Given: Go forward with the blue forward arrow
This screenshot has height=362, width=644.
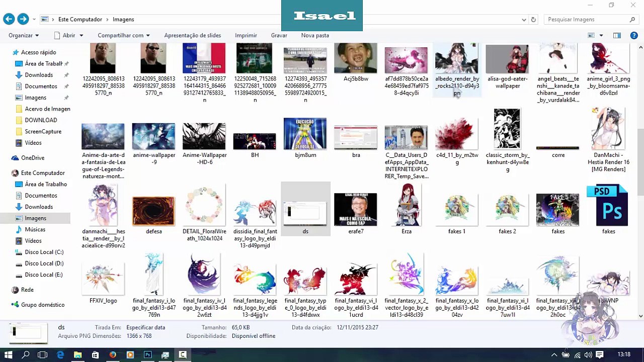Looking at the screenshot, I should pos(23,19).
